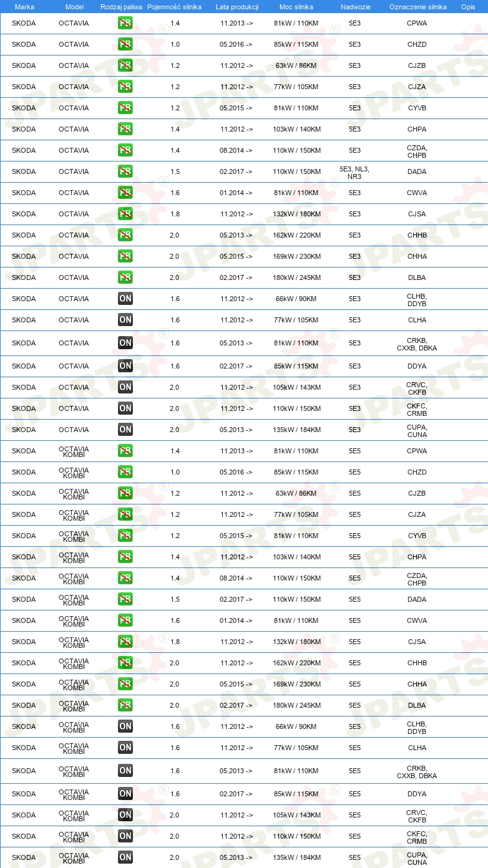Select the diesel ON icon for CUPA, CUNA 5E5
Screen dimensions: 488x868
coord(125,857)
